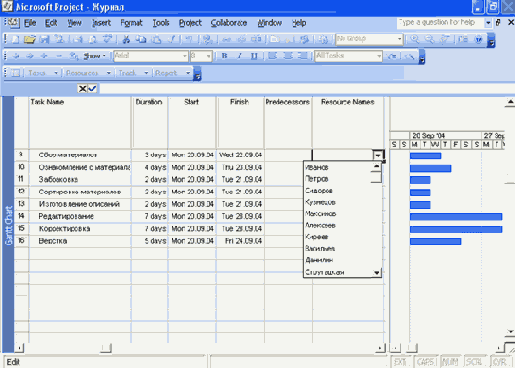Open the Format menu
Viewport: 515px width, 368px height.
(131, 23)
